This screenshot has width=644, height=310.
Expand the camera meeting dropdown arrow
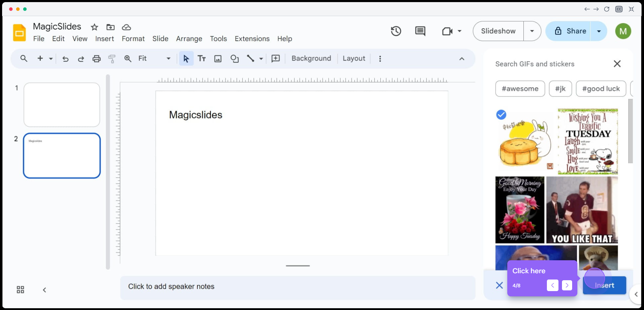pos(459,31)
